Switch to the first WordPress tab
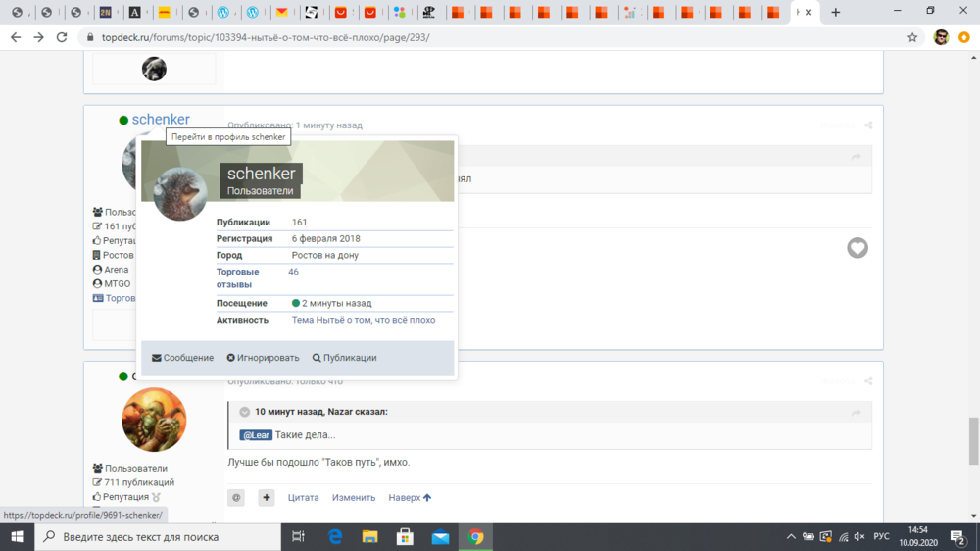Screen dimensions: 980x551 click(x=223, y=12)
